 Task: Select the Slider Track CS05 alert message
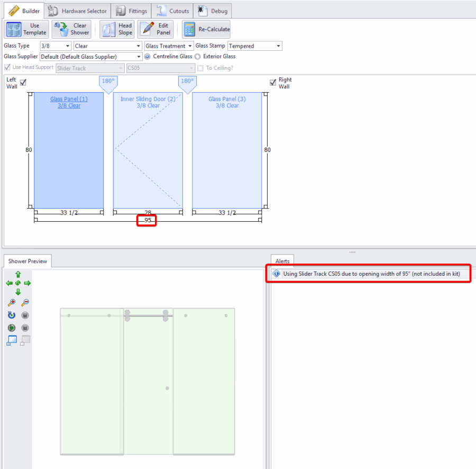coord(371,274)
